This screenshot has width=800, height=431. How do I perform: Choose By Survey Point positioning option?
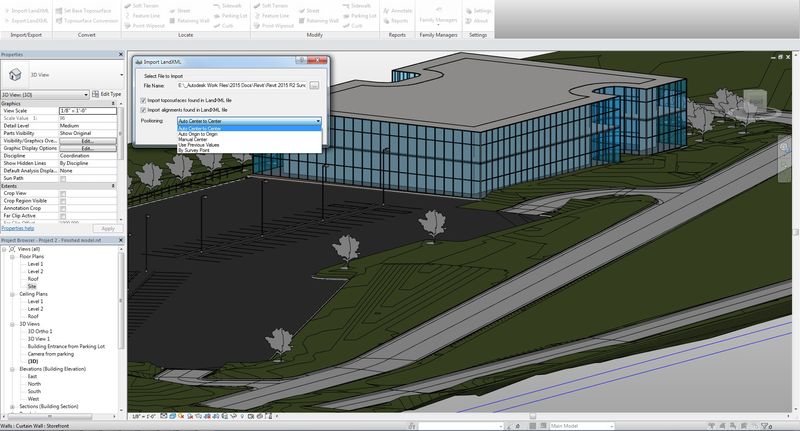[x=196, y=151]
